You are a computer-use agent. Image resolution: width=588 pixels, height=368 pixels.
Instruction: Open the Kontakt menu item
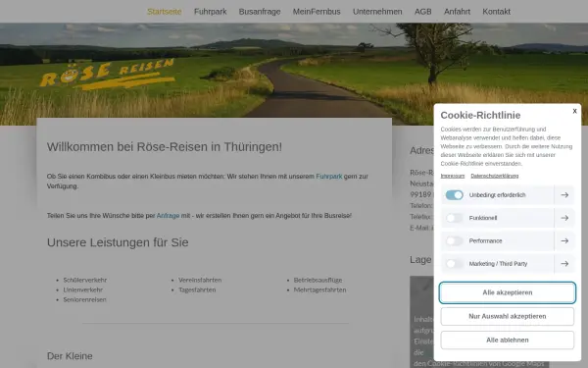coord(496,12)
